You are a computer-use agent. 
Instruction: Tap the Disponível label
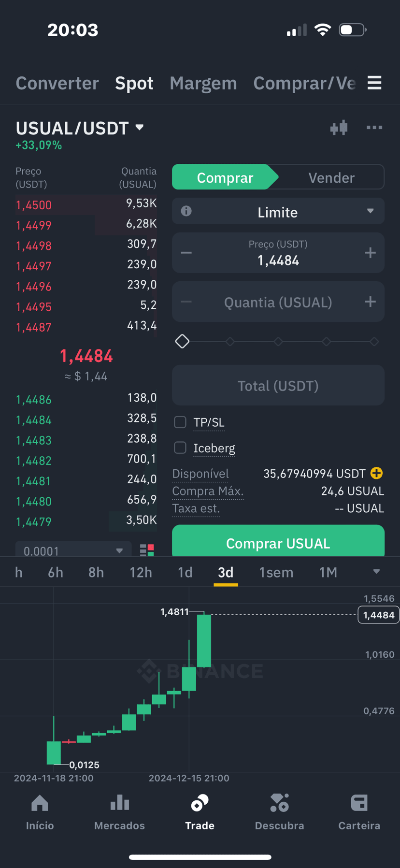coord(200,474)
